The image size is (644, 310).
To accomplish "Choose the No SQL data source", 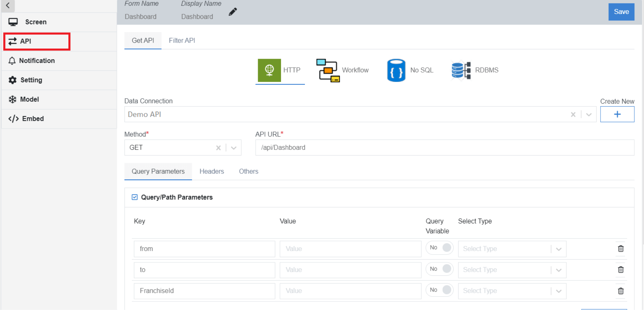I will pyautogui.click(x=396, y=70).
